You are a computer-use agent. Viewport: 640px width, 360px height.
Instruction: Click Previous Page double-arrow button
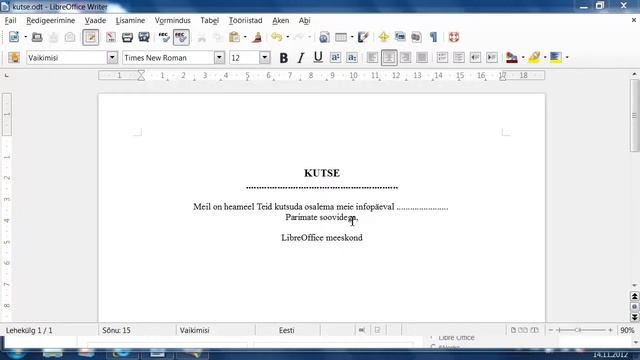click(634, 296)
